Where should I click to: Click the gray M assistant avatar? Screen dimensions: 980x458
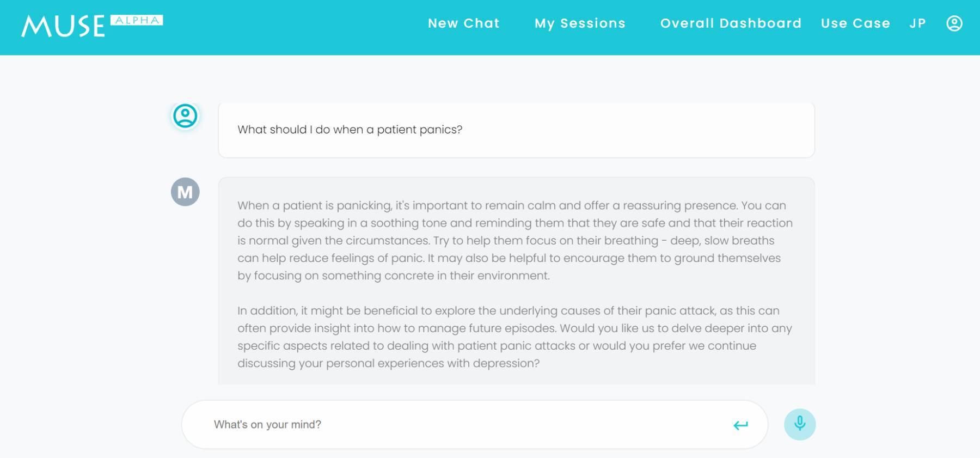click(185, 192)
